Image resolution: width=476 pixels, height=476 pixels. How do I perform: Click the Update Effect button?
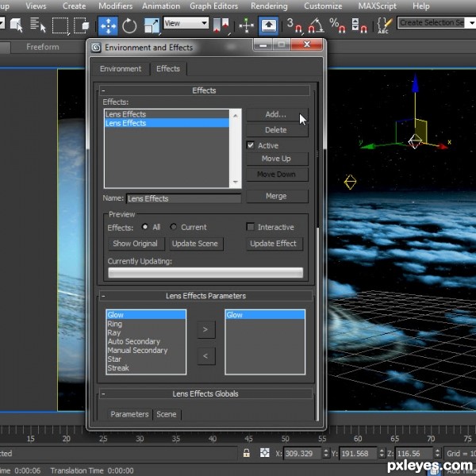[273, 244]
